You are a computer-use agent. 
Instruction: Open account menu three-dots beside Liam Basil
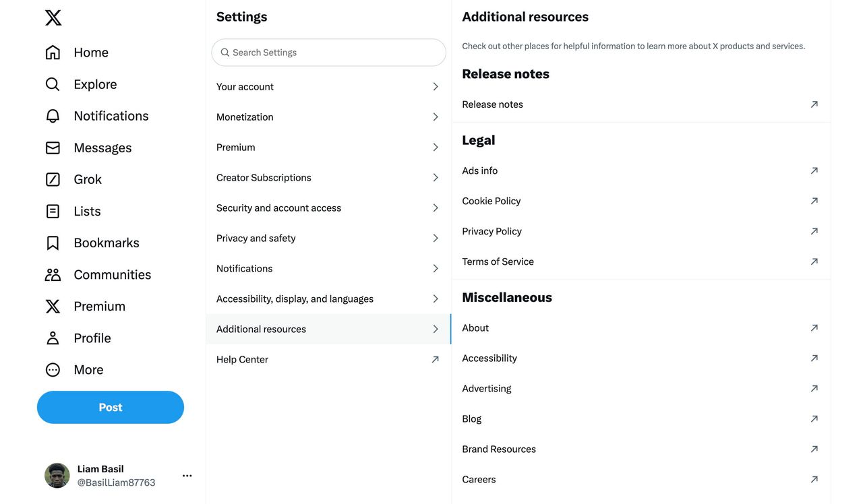(187, 476)
